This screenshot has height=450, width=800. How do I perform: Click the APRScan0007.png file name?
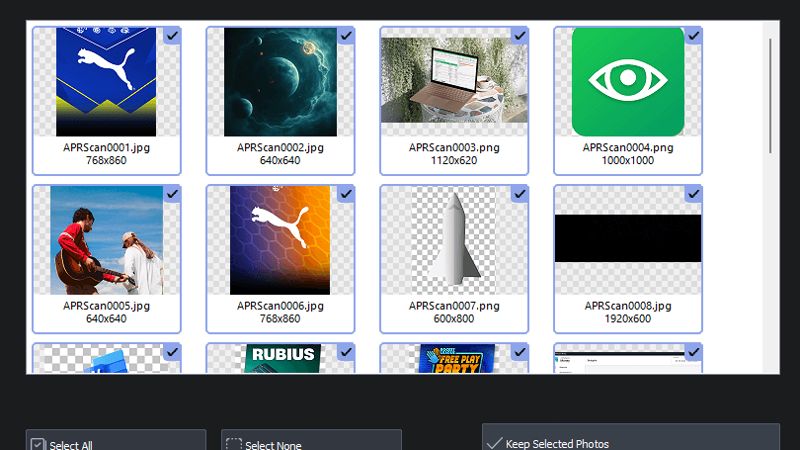coord(454,306)
